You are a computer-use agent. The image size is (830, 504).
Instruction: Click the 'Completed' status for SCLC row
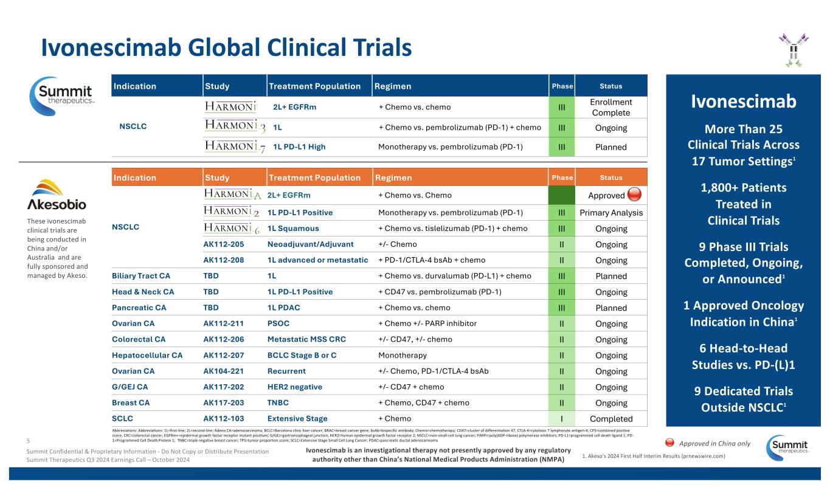pos(610,418)
